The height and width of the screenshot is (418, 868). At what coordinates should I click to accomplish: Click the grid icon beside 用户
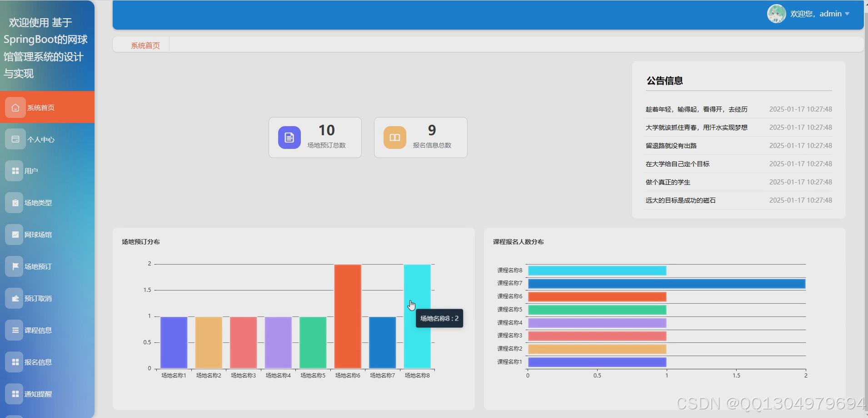pos(15,171)
